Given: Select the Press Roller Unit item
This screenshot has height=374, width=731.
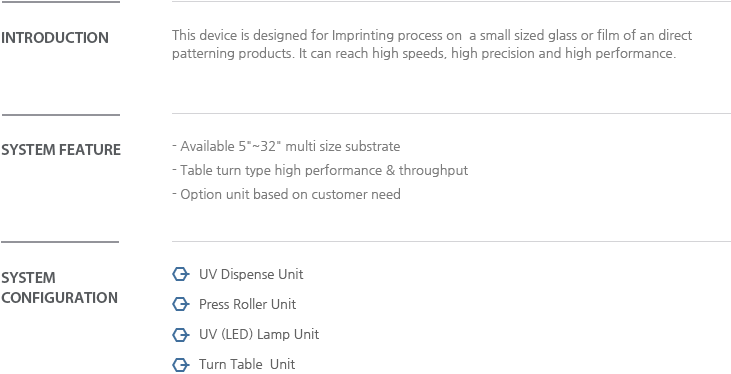Looking at the screenshot, I should click(247, 305).
